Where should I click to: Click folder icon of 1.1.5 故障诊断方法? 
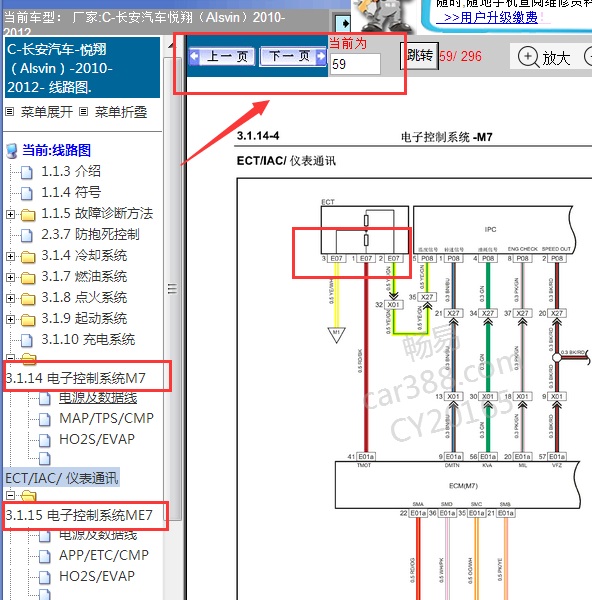(x=28, y=215)
